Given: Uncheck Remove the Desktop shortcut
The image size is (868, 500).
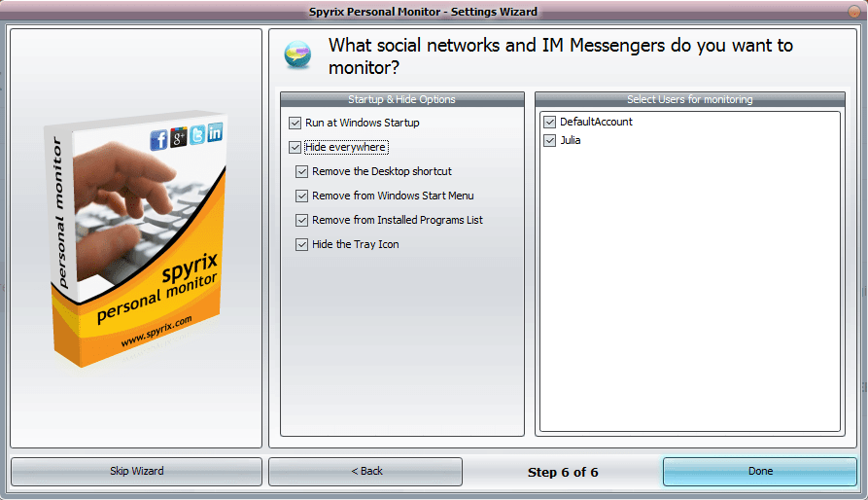Looking at the screenshot, I should (x=301, y=171).
